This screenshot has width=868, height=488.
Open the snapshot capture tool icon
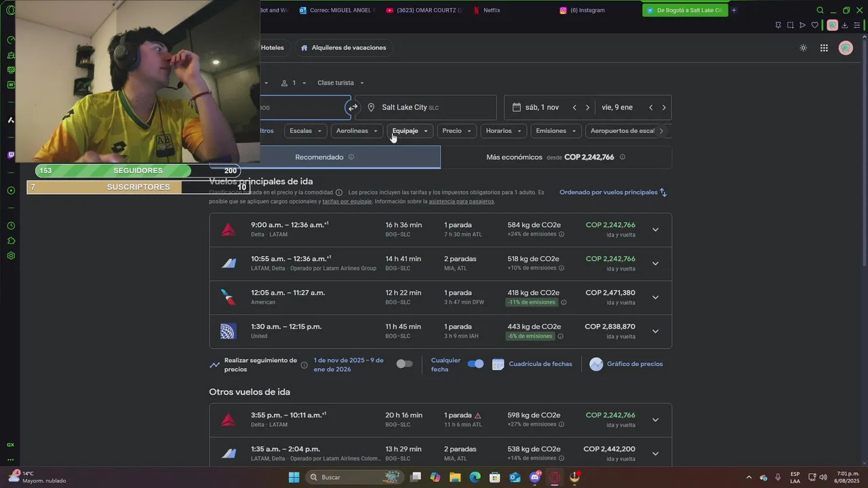(x=790, y=25)
